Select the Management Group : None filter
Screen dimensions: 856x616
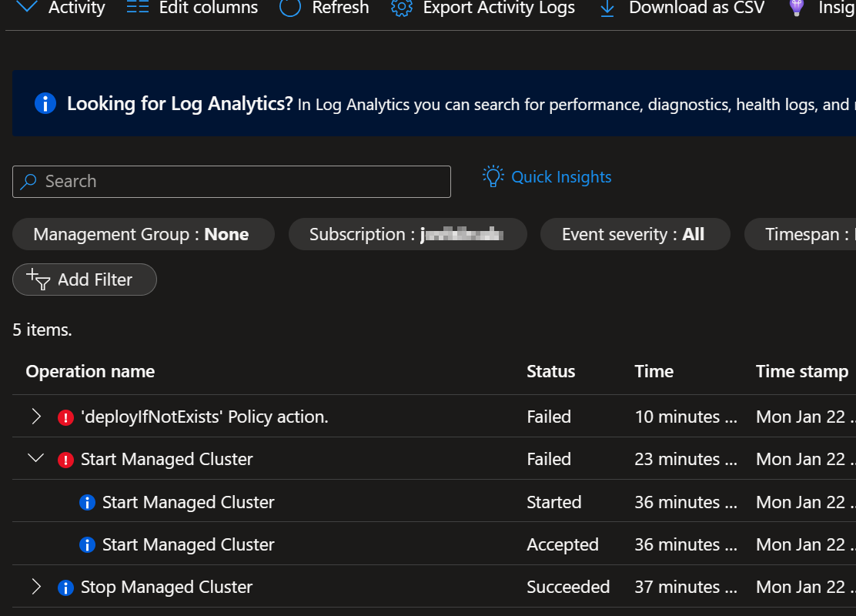click(143, 234)
